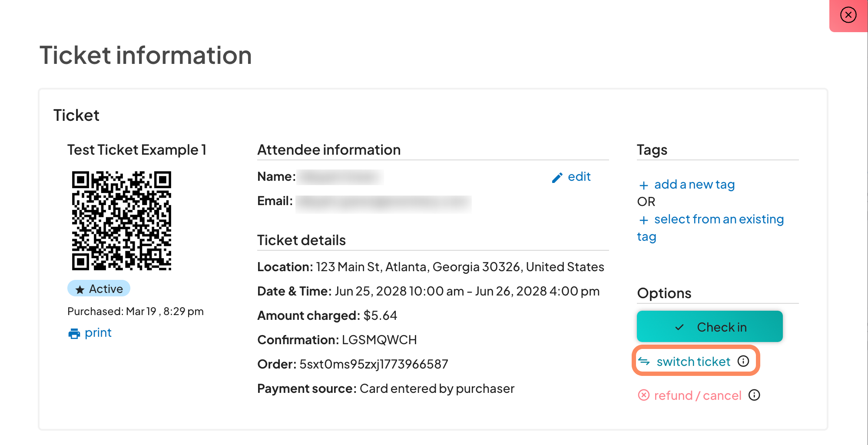Image resolution: width=868 pixels, height=445 pixels.
Task: Choose select from an existing tag
Action: click(x=719, y=219)
